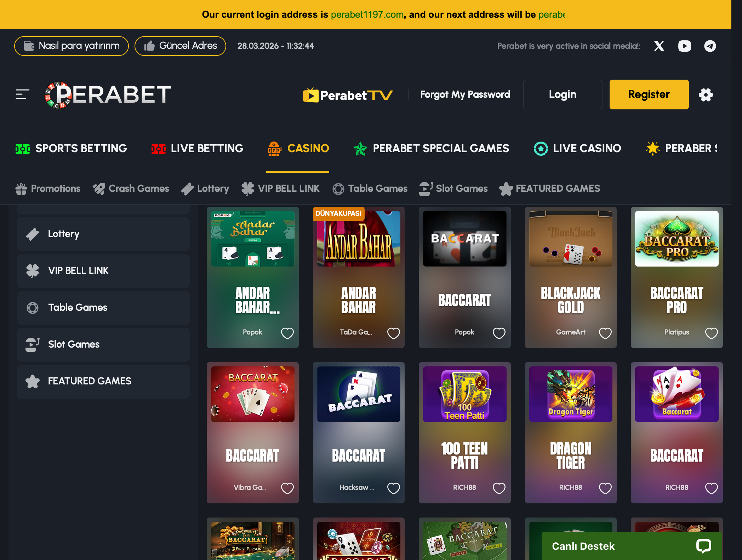The width and height of the screenshot is (742, 560).
Task: Open Perabet Special Games tab
Action: pyautogui.click(x=431, y=149)
